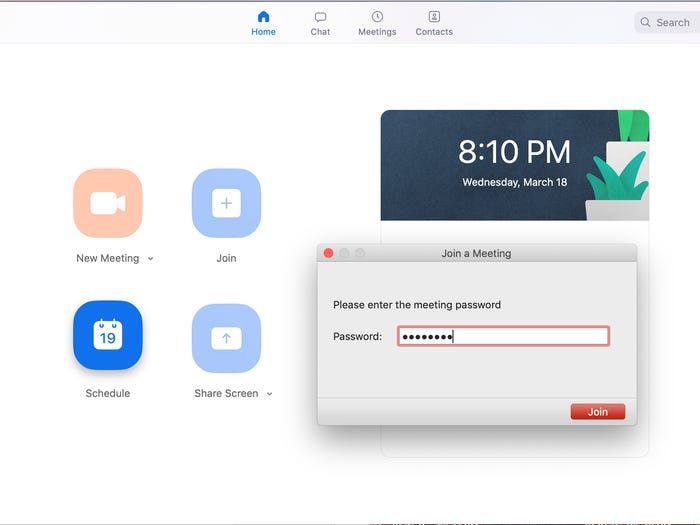This screenshot has height=525, width=700.
Task: Switch to the Home tab
Action: 263,24
